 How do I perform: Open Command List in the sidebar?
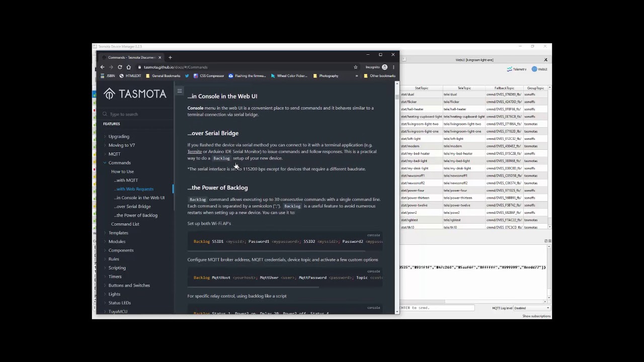point(125,224)
